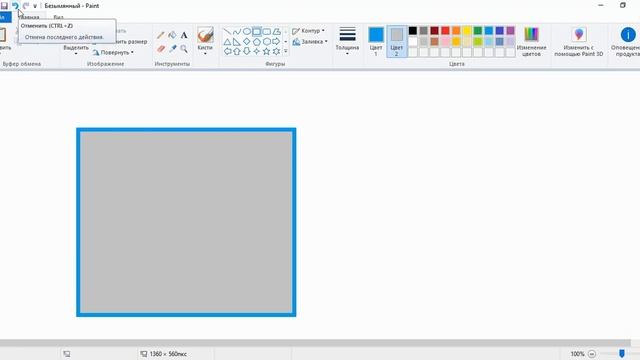Click the canvas size 1360 × 560пкс
The height and width of the screenshot is (360, 640).
pos(168,354)
